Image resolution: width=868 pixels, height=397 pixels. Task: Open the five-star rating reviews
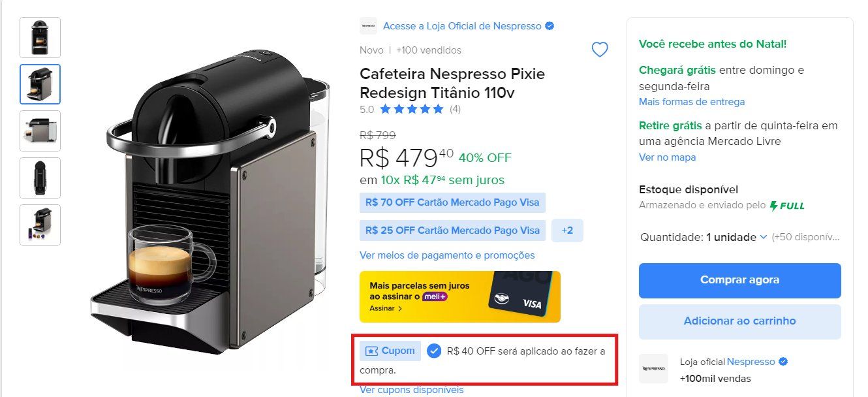pyautogui.click(x=411, y=109)
